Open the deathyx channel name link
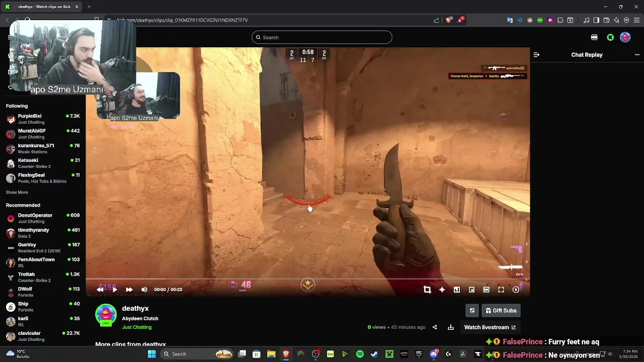 coord(135,309)
